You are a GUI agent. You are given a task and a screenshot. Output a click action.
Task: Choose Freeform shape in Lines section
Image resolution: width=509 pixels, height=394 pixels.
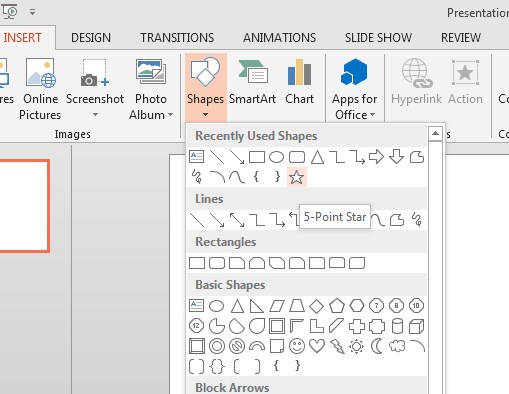pos(397,220)
